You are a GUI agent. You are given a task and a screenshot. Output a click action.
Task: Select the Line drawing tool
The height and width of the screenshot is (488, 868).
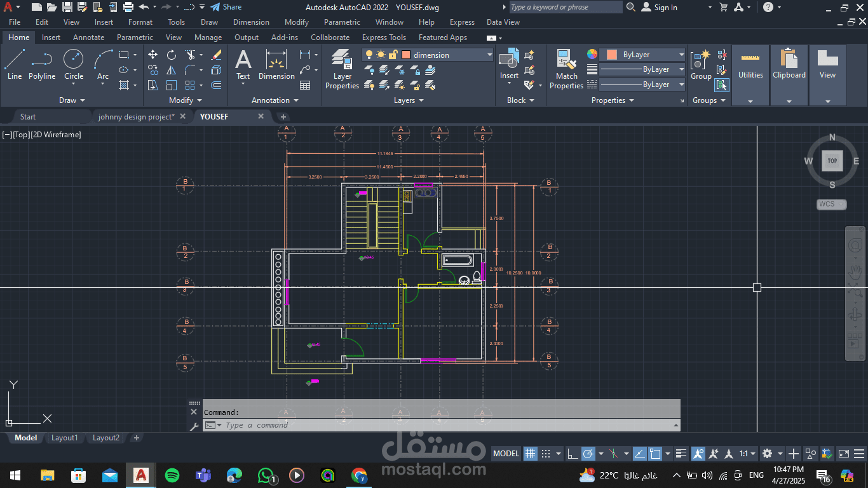point(14,65)
